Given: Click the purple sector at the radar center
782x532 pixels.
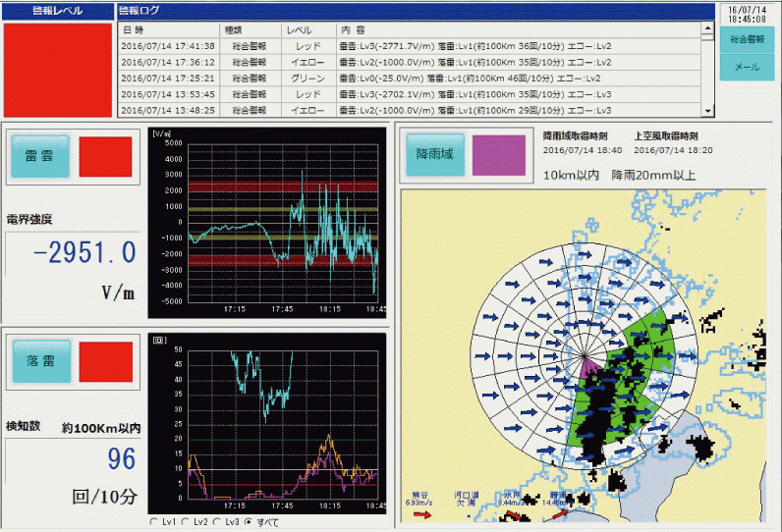Looking at the screenshot, I should 590,369.
